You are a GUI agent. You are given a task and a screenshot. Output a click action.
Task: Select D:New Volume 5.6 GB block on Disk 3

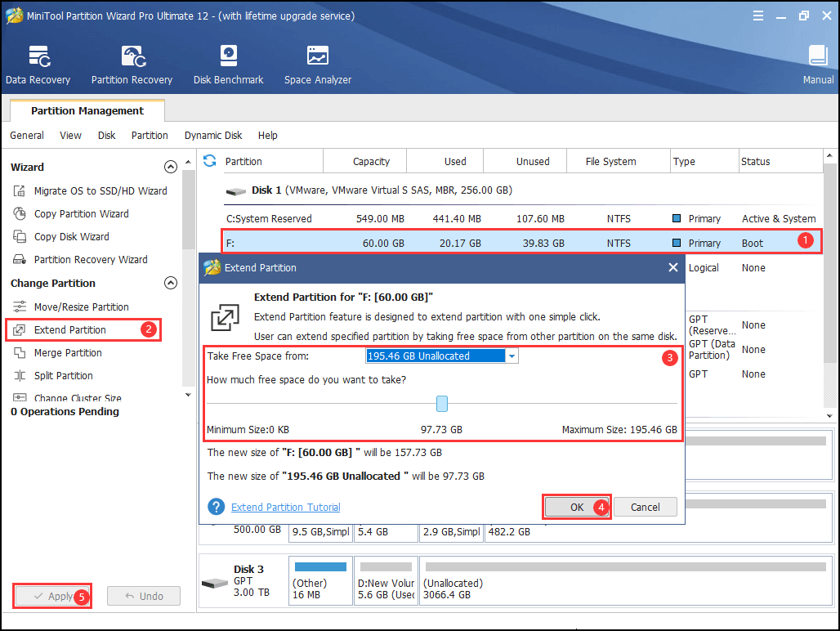click(386, 580)
